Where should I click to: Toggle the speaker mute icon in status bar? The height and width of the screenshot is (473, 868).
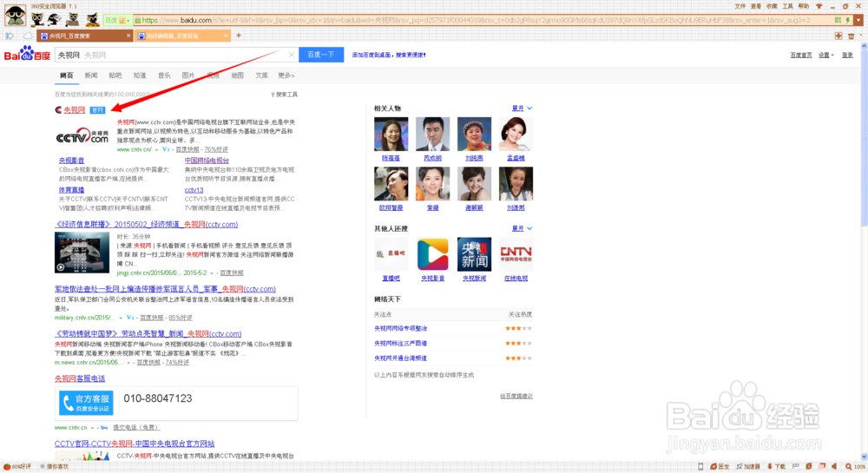(x=835, y=467)
